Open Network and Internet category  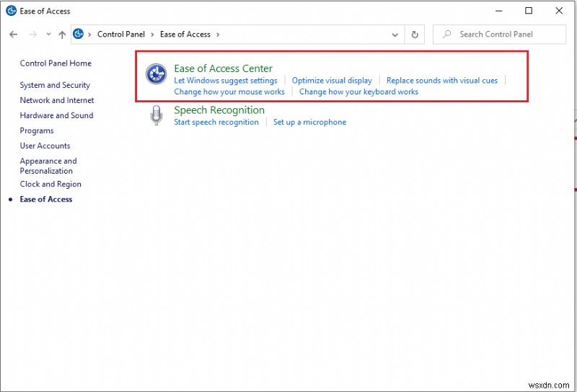point(57,100)
